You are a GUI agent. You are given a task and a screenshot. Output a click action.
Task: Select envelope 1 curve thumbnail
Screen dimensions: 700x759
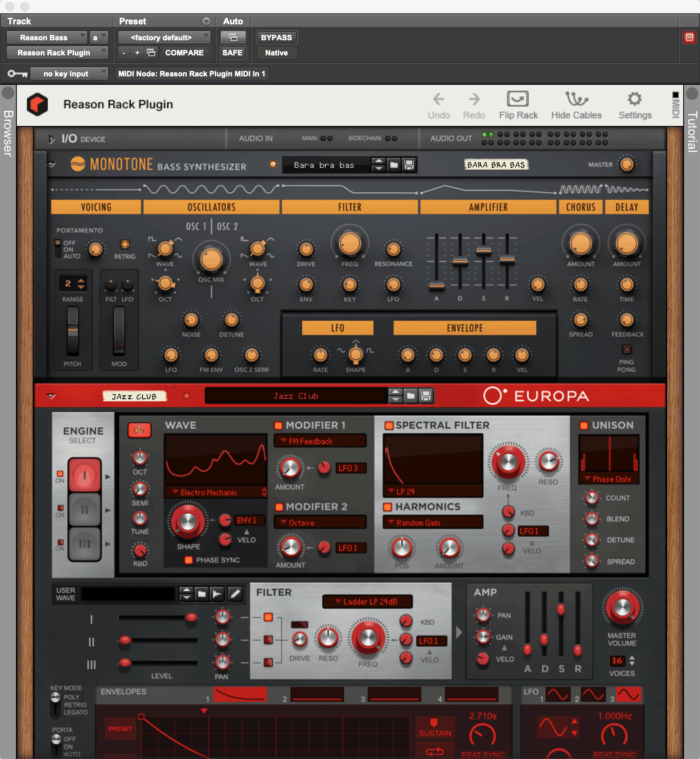(240, 694)
